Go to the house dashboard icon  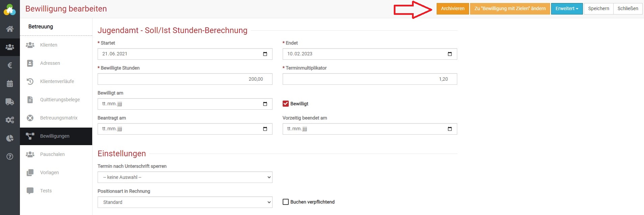pyautogui.click(x=10, y=29)
